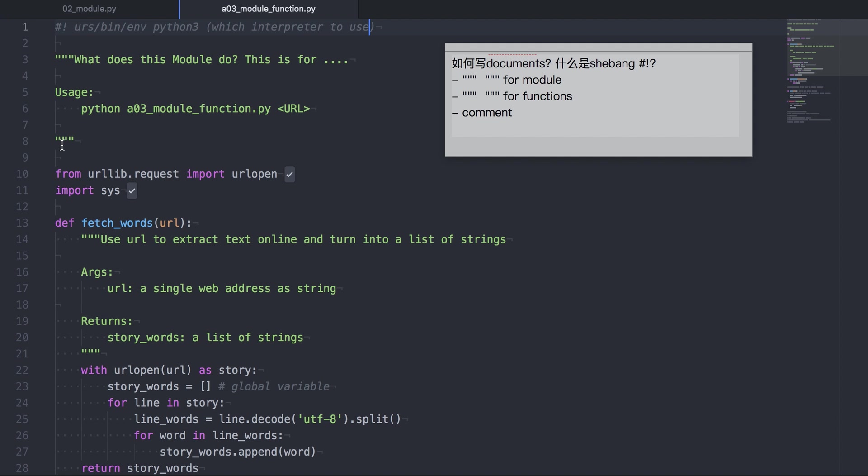The height and width of the screenshot is (476, 868).
Task: Click the closing docstring quotes on line 21
Action: [90, 352]
